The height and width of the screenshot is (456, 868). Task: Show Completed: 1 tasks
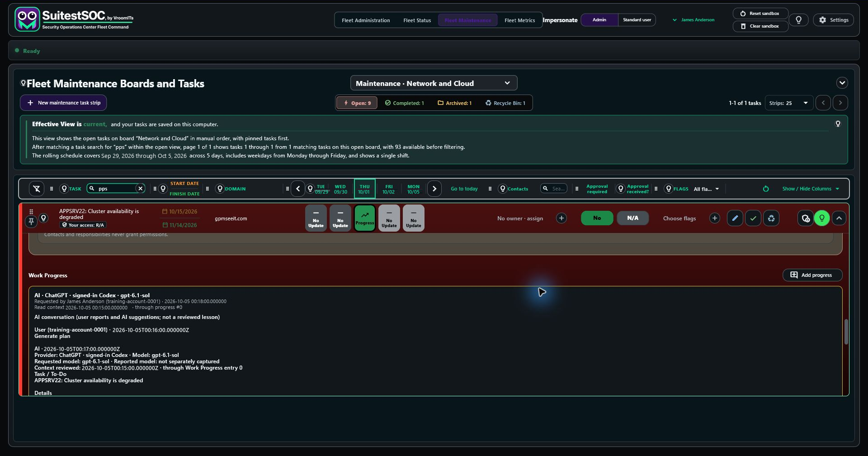(x=404, y=103)
